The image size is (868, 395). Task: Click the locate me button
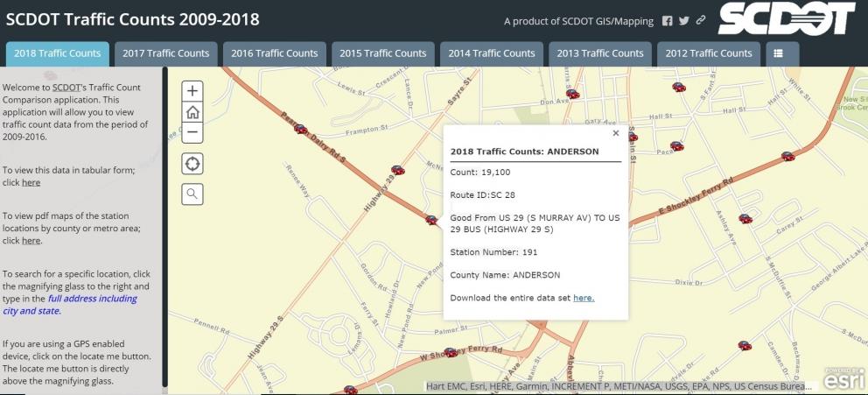(192, 164)
